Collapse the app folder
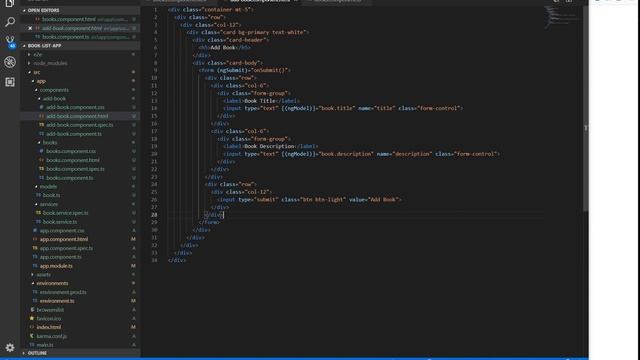 (33, 81)
